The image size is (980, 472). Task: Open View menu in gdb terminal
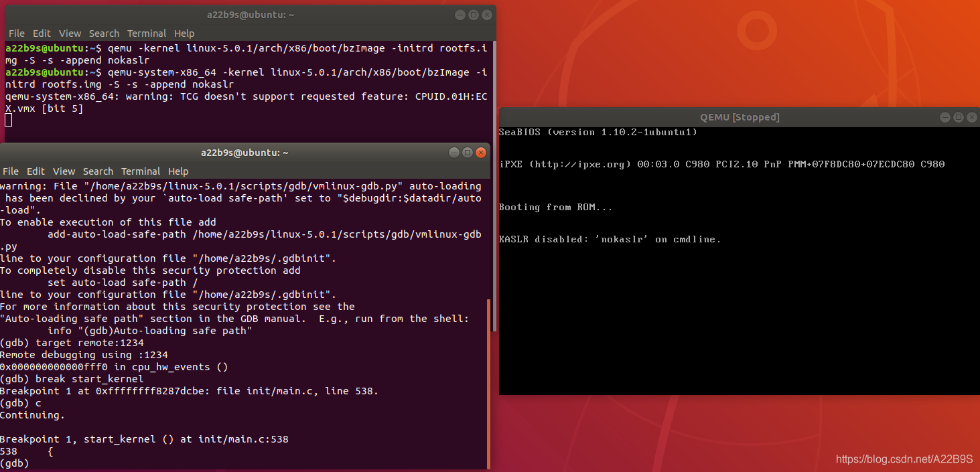click(x=64, y=171)
